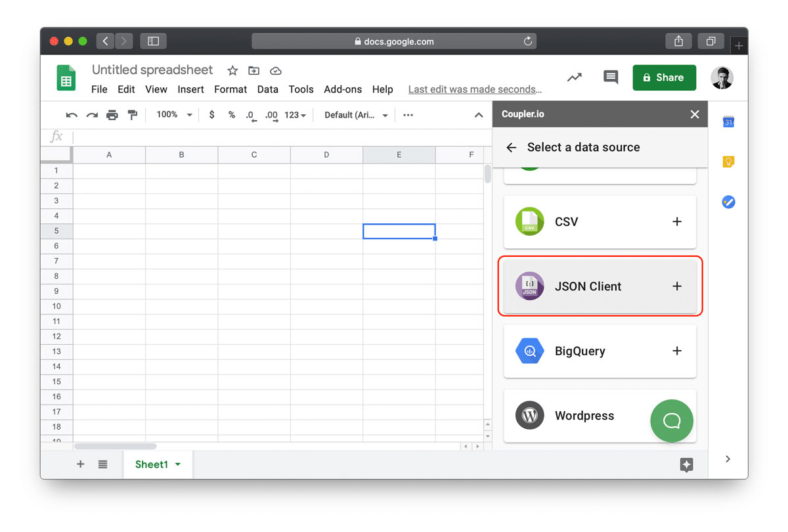The width and height of the screenshot is (788, 532).
Task: Open the Add-ons menu
Action: point(343,89)
